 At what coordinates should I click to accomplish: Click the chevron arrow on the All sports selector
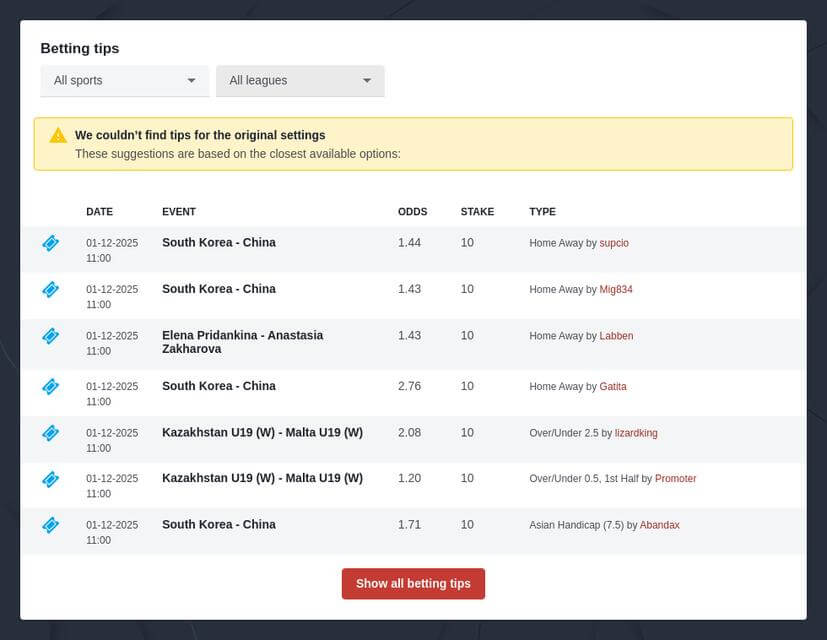click(193, 80)
